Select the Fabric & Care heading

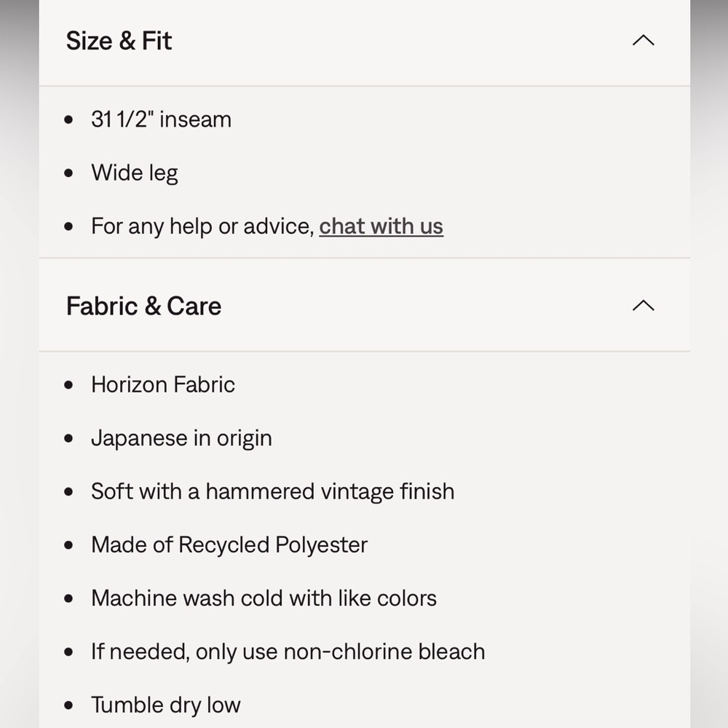click(143, 306)
